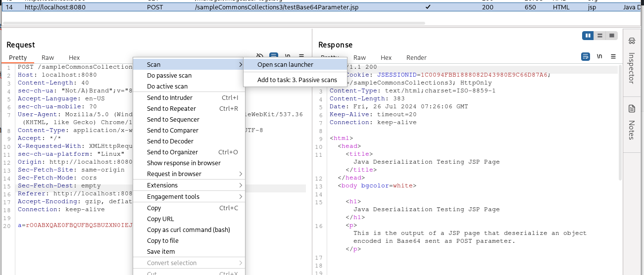Toggle Request word wrap icon

click(273, 56)
